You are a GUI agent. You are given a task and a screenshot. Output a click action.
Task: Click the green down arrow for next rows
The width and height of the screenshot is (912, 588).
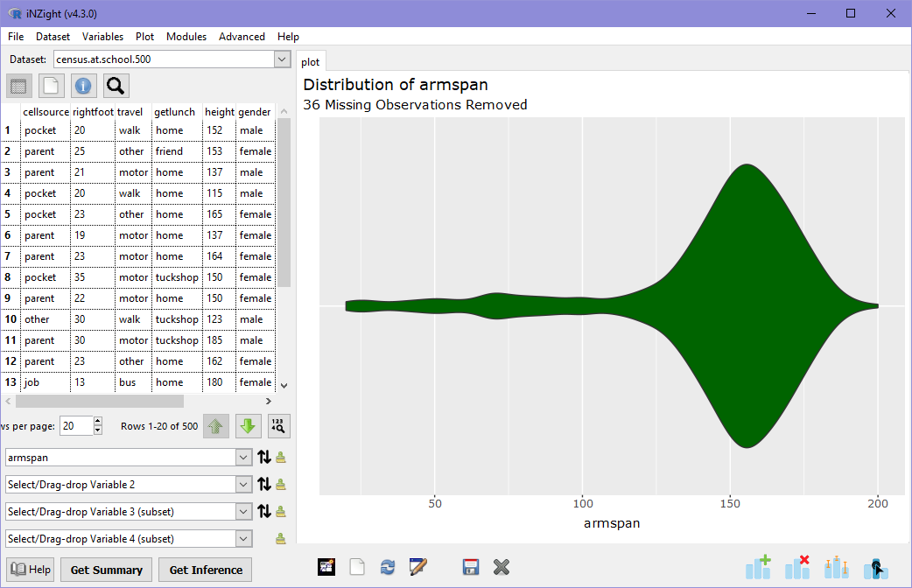click(248, 426)
